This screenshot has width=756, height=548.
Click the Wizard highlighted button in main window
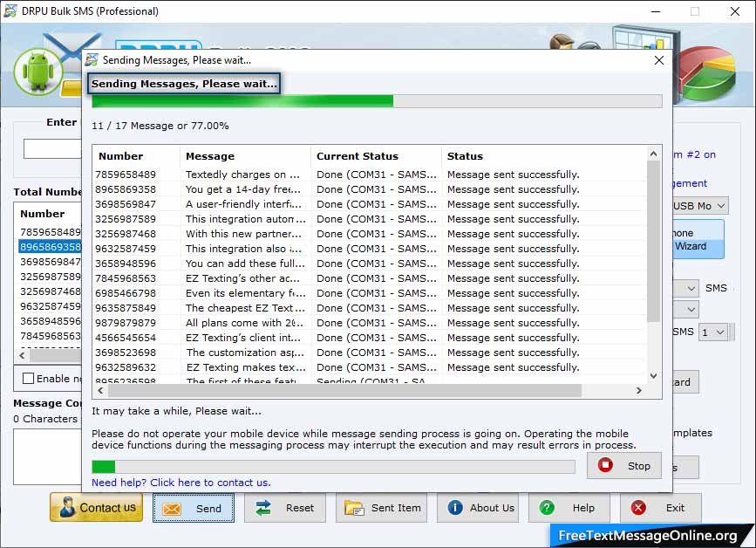[698, 239]
